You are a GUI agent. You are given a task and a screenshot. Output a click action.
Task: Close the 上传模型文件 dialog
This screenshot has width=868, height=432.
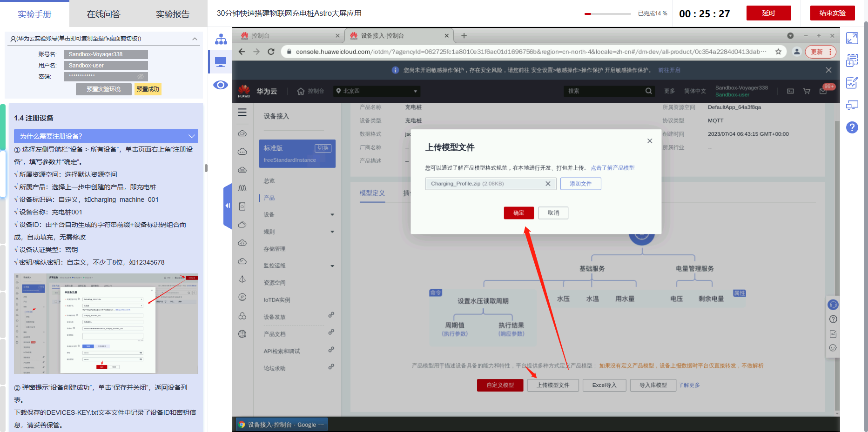tap(650, 141)
